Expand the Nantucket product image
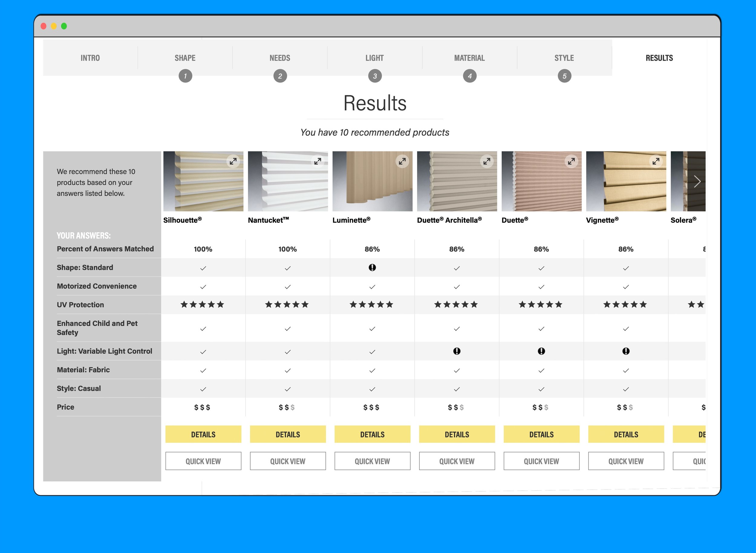Image resolution: width=756 pixels, height=553 pixels. (x=318, y=161)
